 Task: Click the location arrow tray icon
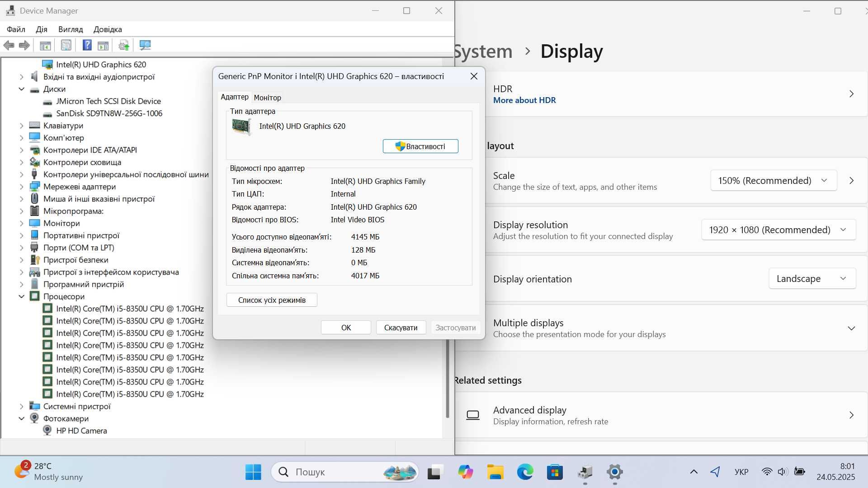click(x=715, y=472)
